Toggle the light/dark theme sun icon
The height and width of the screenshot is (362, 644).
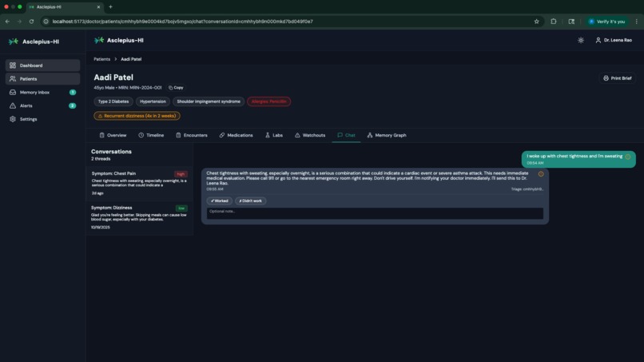pyautogui.click(x=581, y=40)
